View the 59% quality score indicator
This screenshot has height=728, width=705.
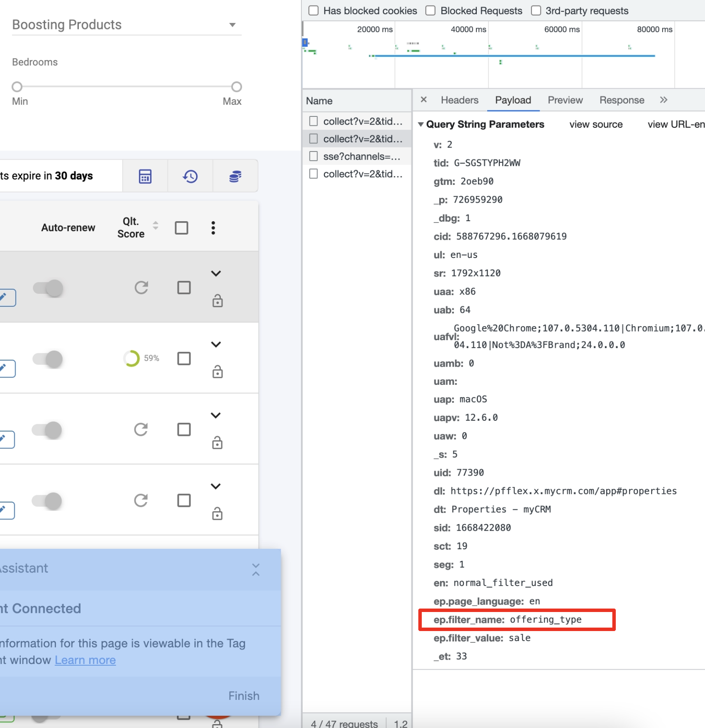click(141, 358)
